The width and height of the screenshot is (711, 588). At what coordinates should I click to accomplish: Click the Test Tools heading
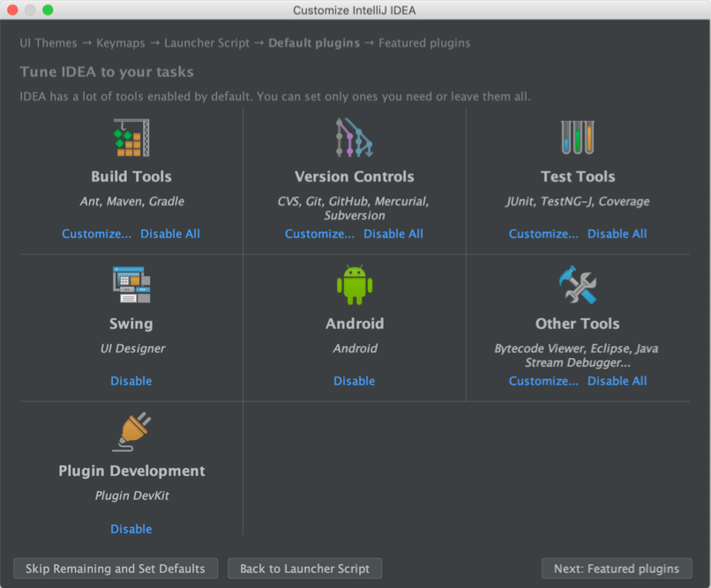(578, 176)
